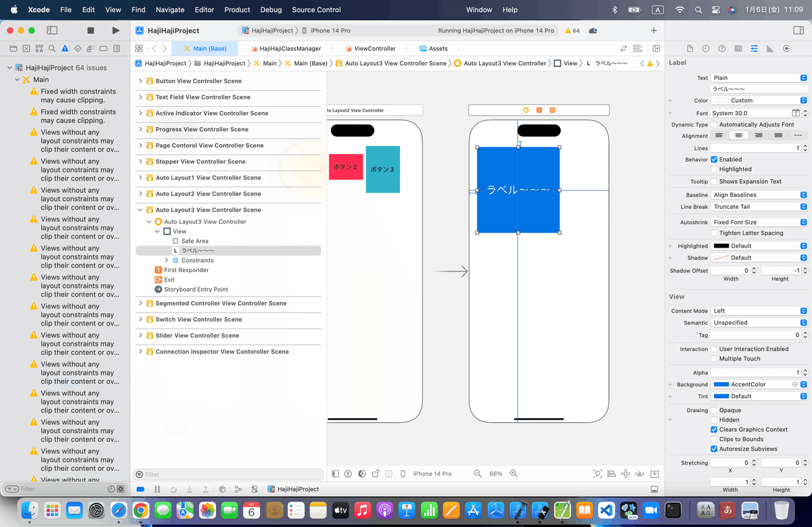Image resolution: width=812 pixels, height=527 pixels.
Task: Open the project navigator folder icon
Action: pyautogui.click(x=12, y=49)
